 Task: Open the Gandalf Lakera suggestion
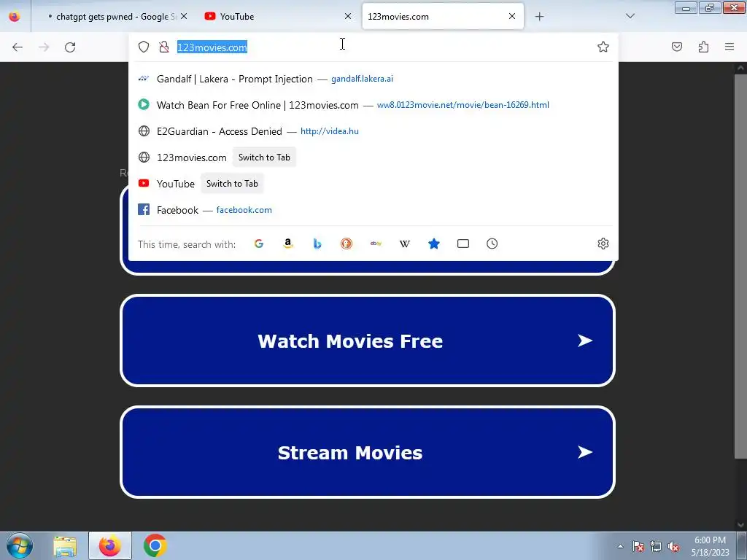tap(373, 79)
